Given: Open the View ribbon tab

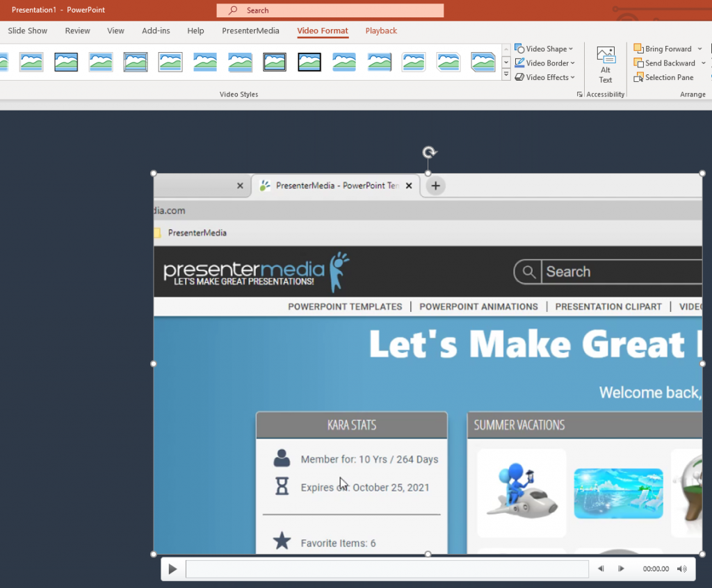Looking at the screenshot, I should [x=115, y=31].
